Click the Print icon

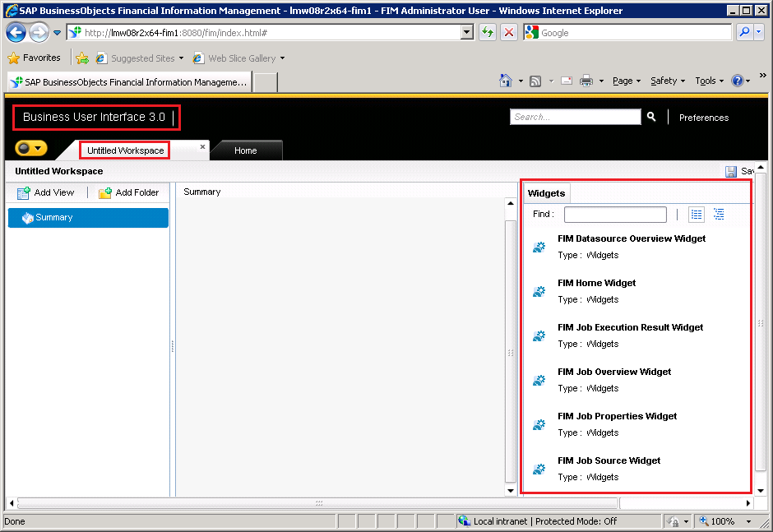pos(586,81)
